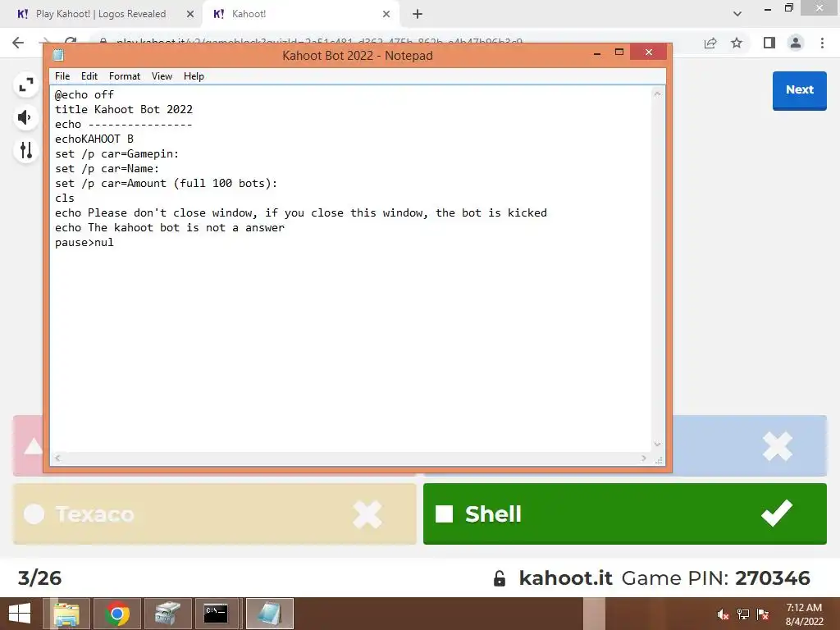The image size is (840, 630).
Task: Click Notepad vertical scrollbar down arrow
Action: point(657,444)
